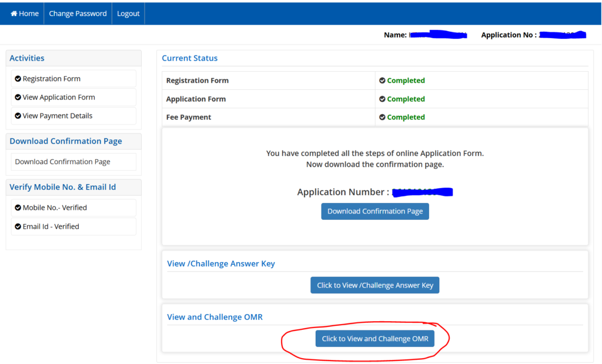Click check icon beside View Application Form
602x364 pixels.
coord(18,98)
